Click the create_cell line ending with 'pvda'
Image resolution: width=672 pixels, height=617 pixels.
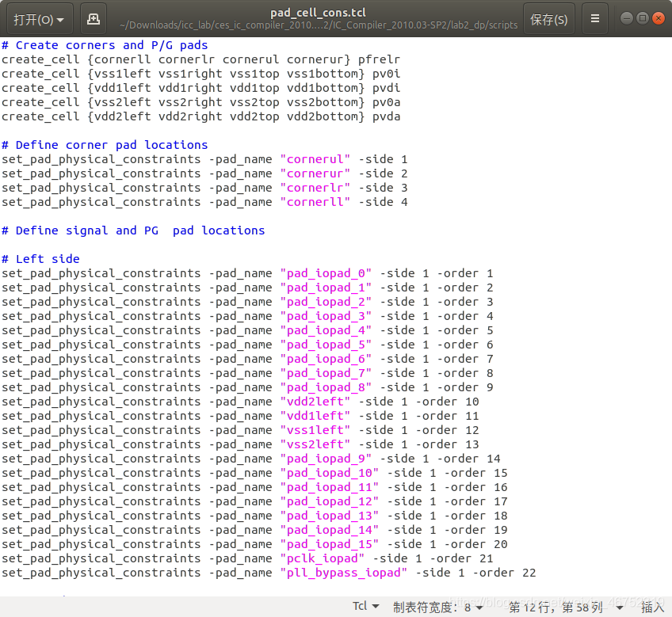tap(200, 116)
